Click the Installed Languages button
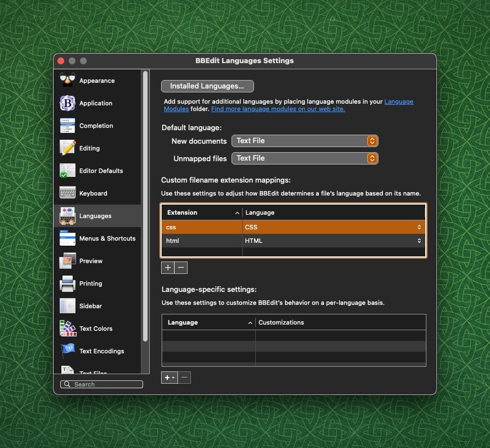The width and height of the screenshot is (490, 448). 207,86
